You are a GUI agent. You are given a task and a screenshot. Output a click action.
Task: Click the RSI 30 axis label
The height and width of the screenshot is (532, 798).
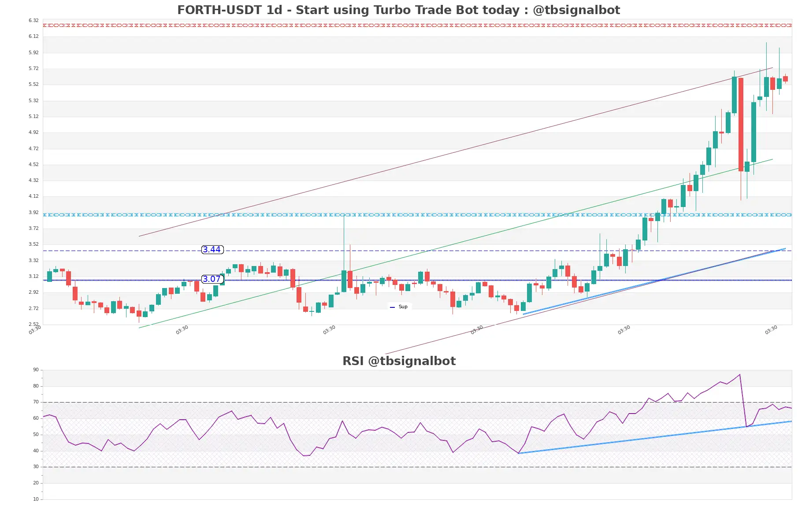tap(36, 467)
